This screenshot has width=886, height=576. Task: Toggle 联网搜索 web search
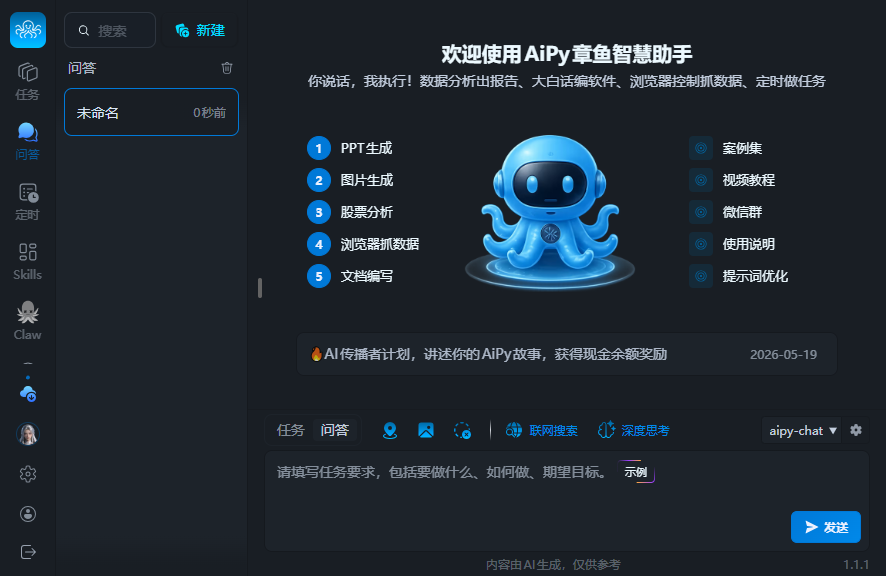point(541,431)
